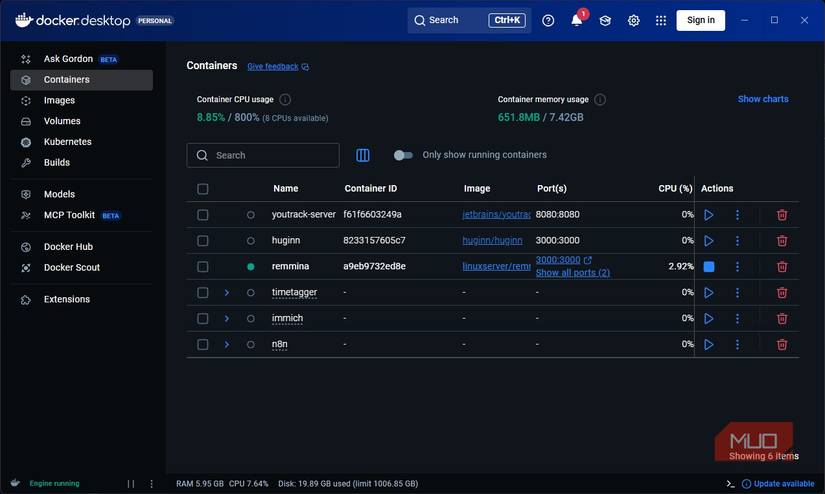
Task: Open Docker Scout section
Action: point(82,268)
